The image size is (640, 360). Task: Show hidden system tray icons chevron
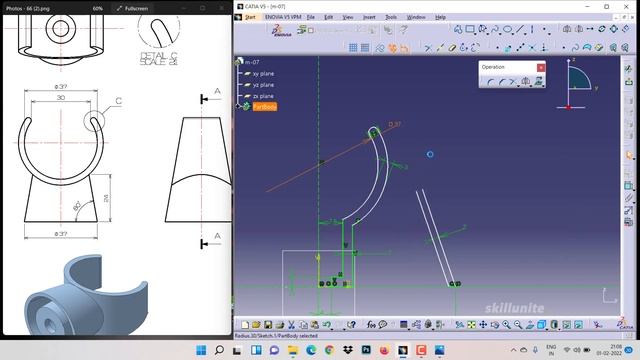[x=513, y=350]
